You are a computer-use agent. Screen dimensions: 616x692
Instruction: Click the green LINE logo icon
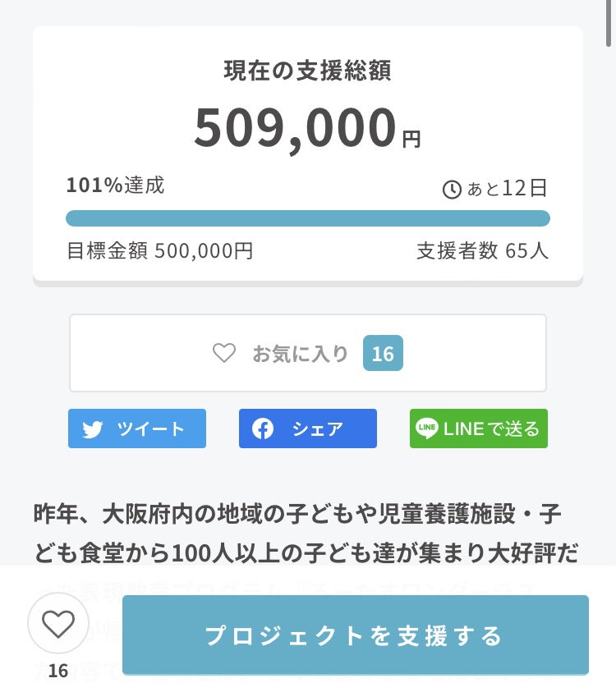(x=427, y=428)
